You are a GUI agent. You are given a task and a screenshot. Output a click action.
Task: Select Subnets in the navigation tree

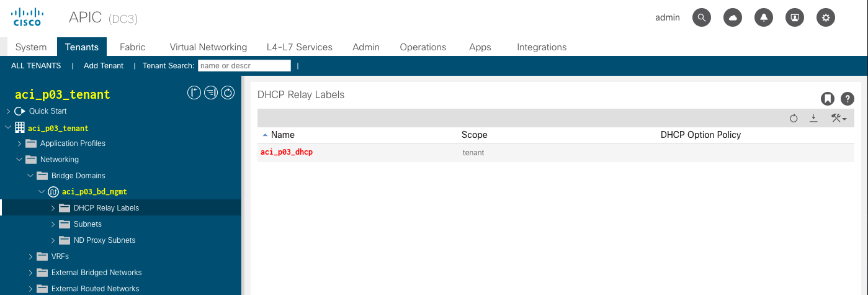pos(87,224)
